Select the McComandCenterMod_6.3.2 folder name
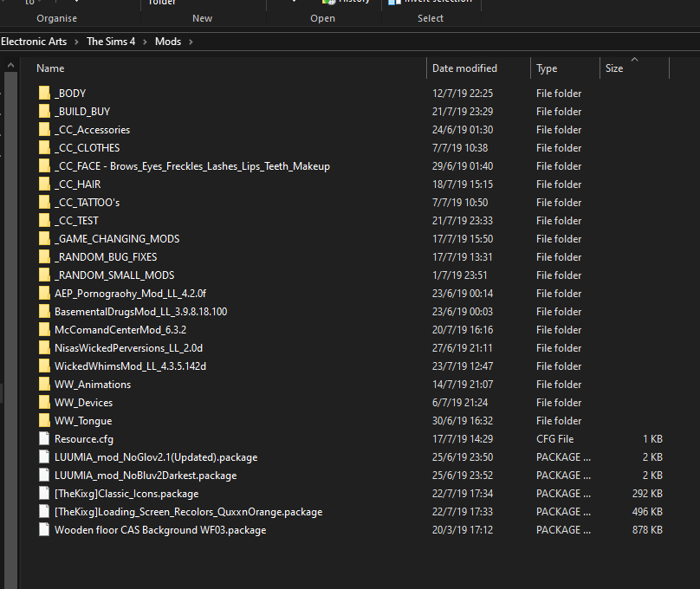Image resolution: width=700 pixels, height=589 pixels. coord(120,330)
